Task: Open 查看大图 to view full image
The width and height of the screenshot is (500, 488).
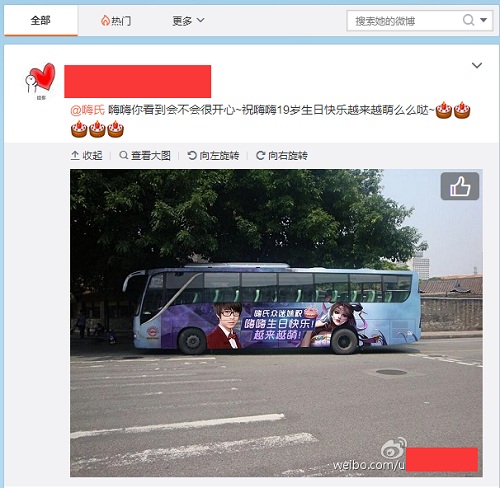Action: point(145,155)
